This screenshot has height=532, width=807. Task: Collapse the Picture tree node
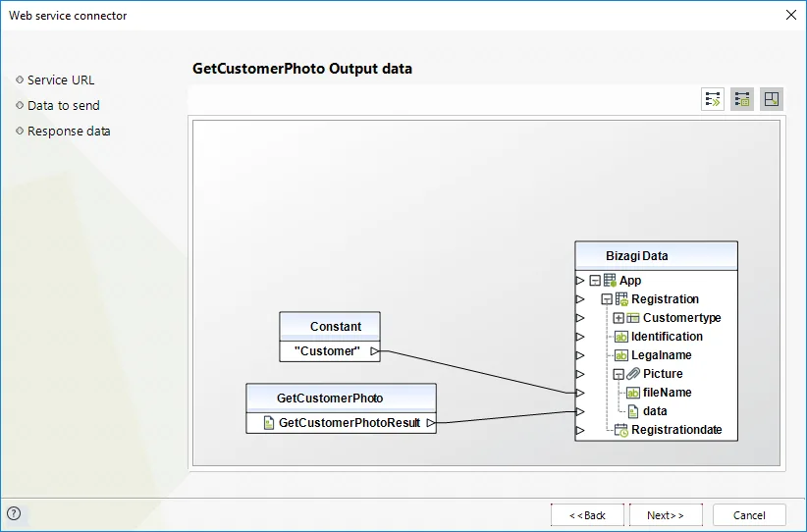pyautogui.click(x=619, y=374)
